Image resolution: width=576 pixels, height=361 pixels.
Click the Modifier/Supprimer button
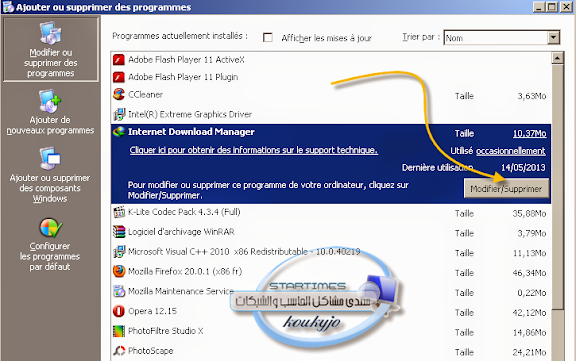point(506,188)
